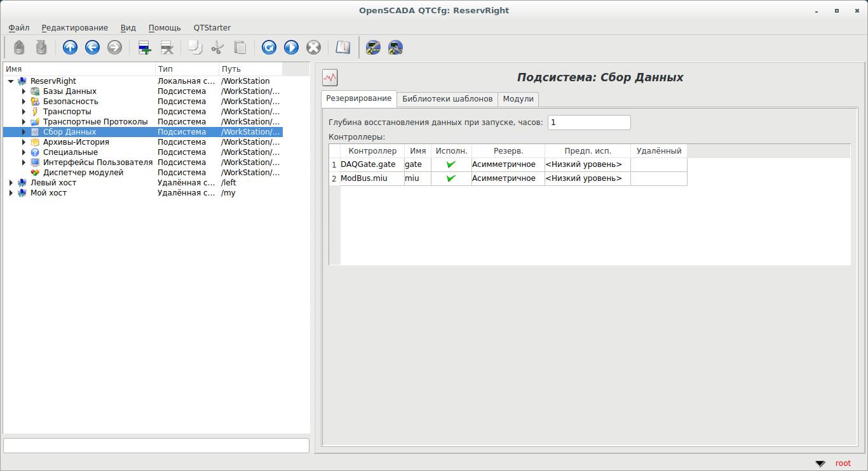Open the manual book icon

tap(343, 48)
